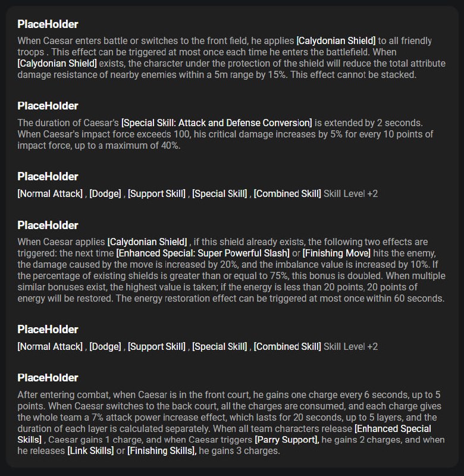Click [Support Skill] in the upper skill-level row
The height and width of the screenshot is (476, 464).
[x=156, y=193]
